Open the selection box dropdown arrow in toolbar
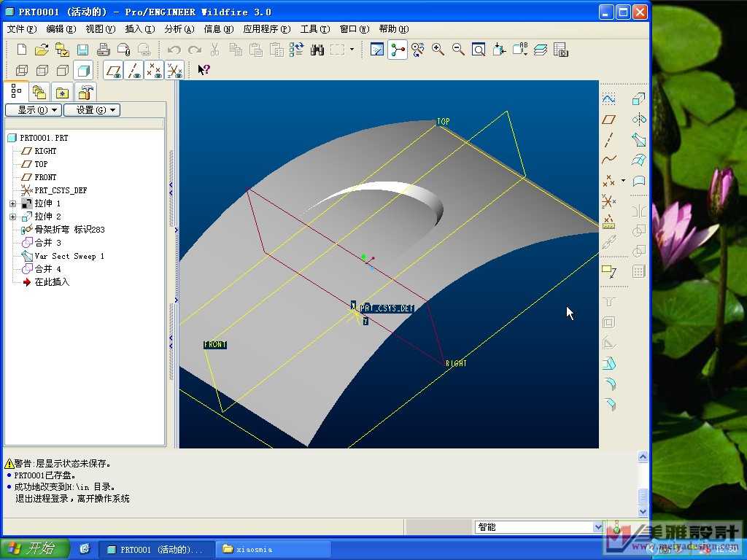This screenshot has height=560, width=747. (x=352, y=49)
